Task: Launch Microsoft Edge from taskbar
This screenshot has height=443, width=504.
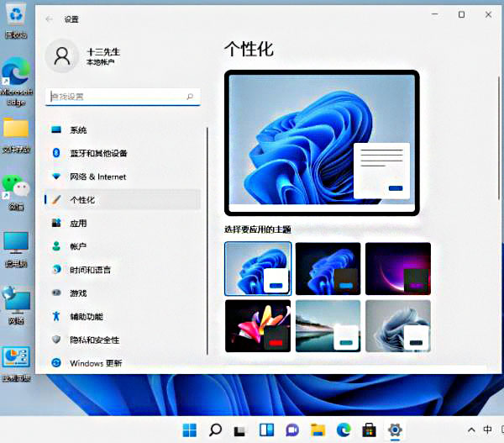Action: coord(344,430)
